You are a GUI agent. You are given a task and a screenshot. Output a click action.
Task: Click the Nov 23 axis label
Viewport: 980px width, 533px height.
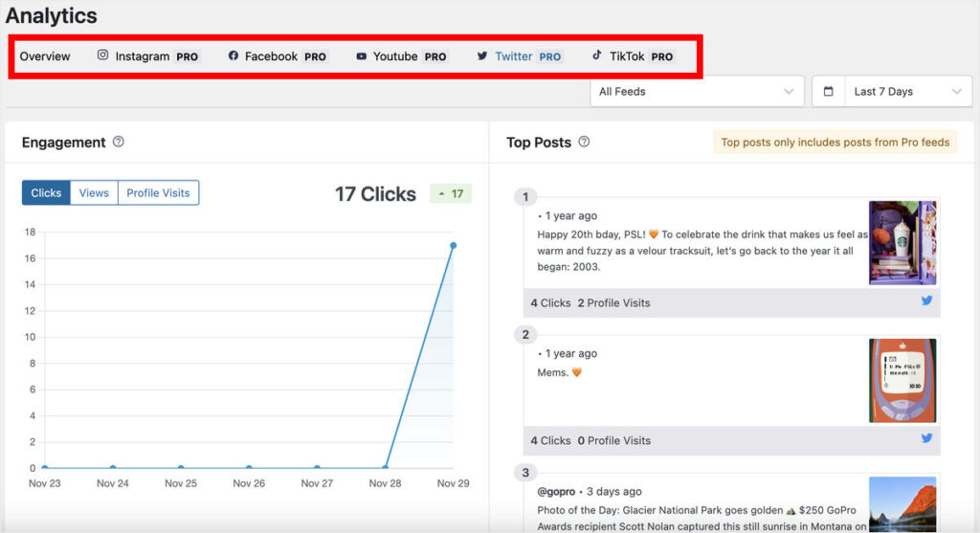pyautogui.click(x=44, y=483)
